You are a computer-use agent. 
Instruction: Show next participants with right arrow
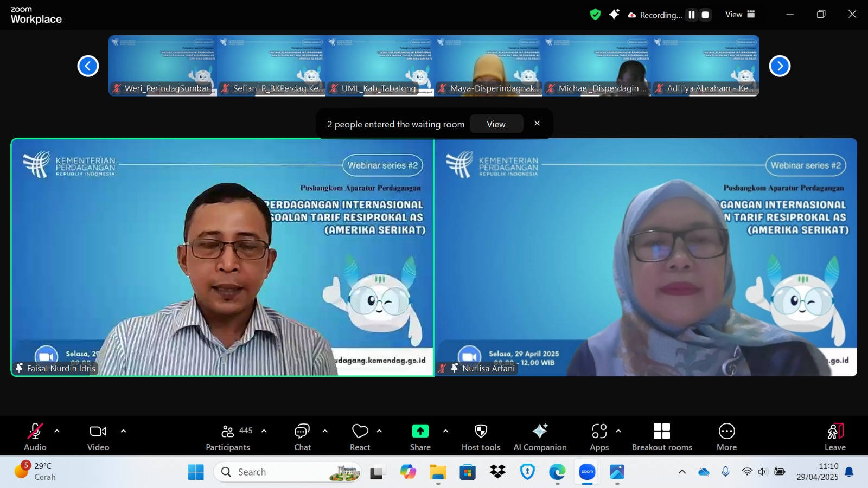pyautogui.click(x=780, y=66)
